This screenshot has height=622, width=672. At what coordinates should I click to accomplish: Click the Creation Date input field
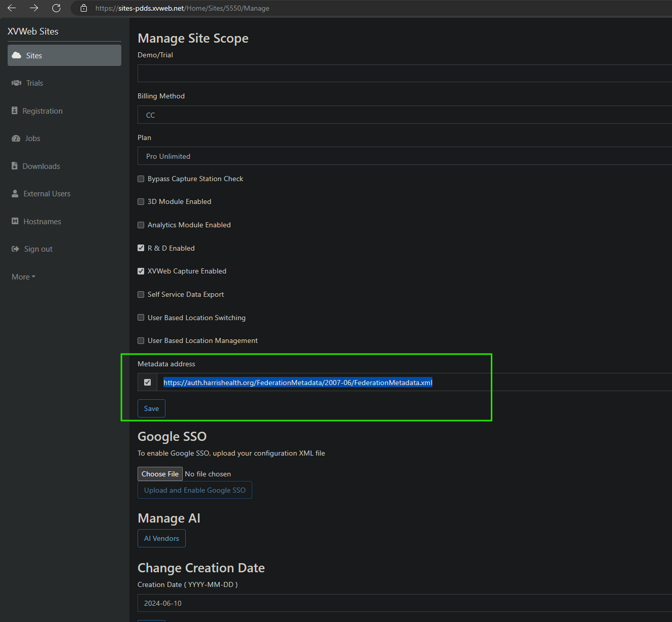pos(405,603)
